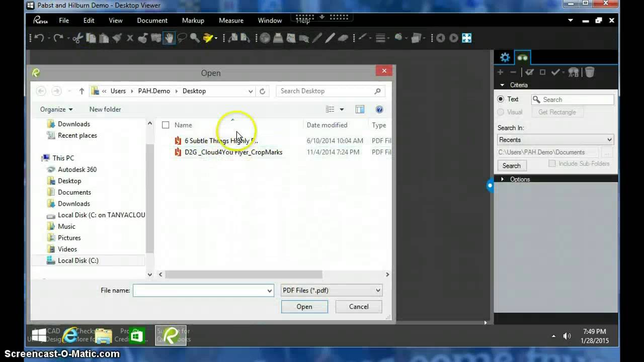Click the minus icon in Search panel

513,72
